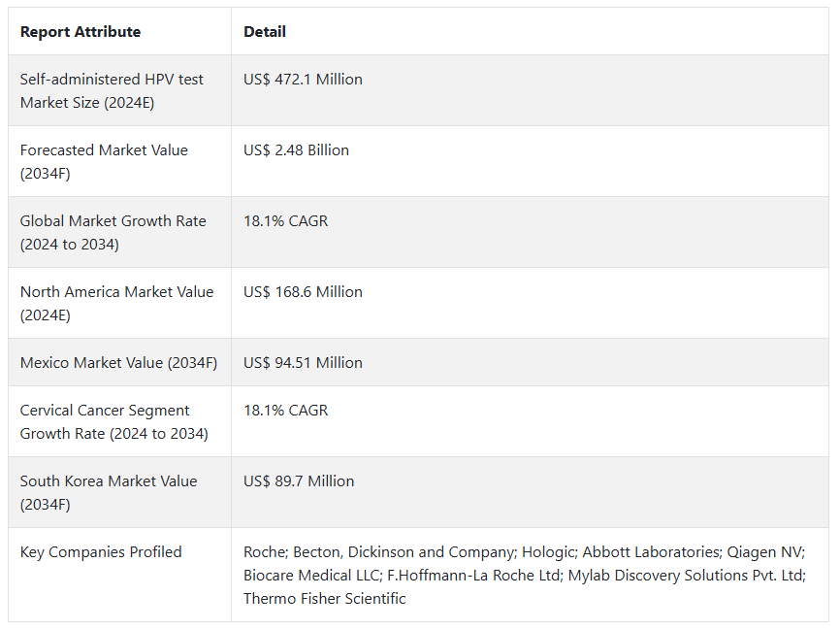Select the Global Market Growth Rate cell
Screen dimensions: 840x629
point(113,232)
